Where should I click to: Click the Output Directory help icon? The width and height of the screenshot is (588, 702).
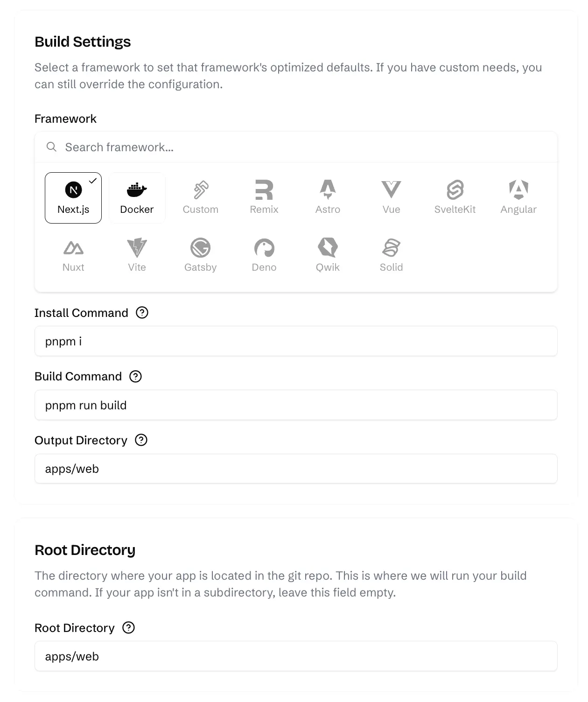tap(141, 440)
